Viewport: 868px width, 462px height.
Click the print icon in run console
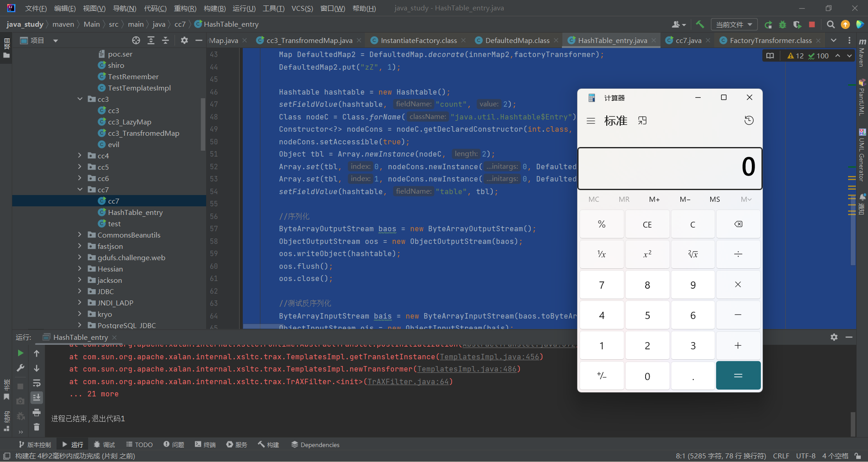click(37, 412)
